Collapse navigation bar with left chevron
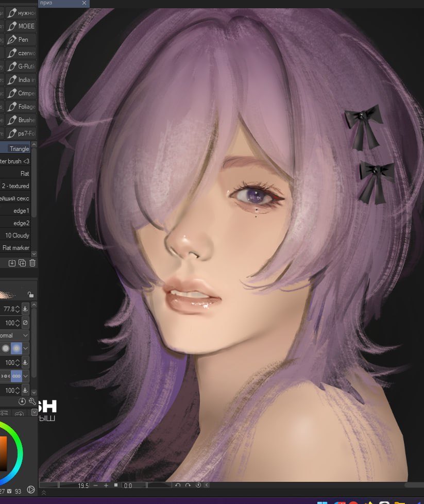The height and width of the screenshot is (504, 424). [x=207, y=485]
